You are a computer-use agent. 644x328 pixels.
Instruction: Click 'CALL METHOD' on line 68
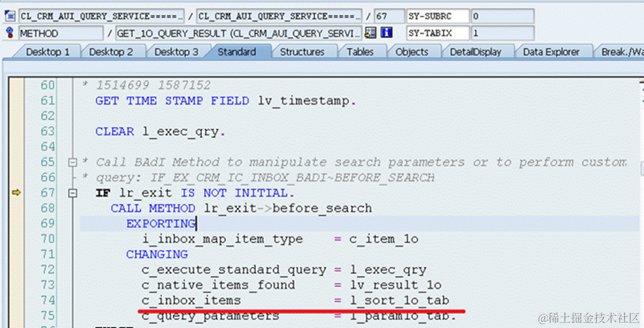click(153, 208)
